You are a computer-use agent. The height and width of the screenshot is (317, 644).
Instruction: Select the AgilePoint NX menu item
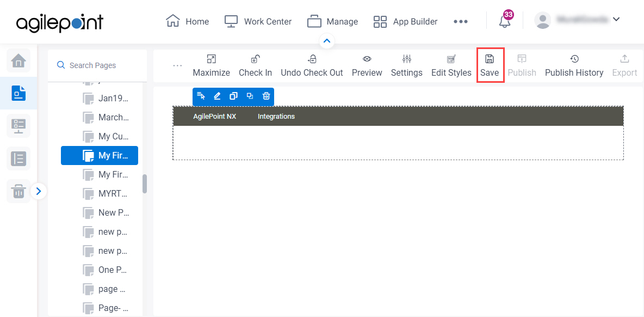[x=215, y=117]
